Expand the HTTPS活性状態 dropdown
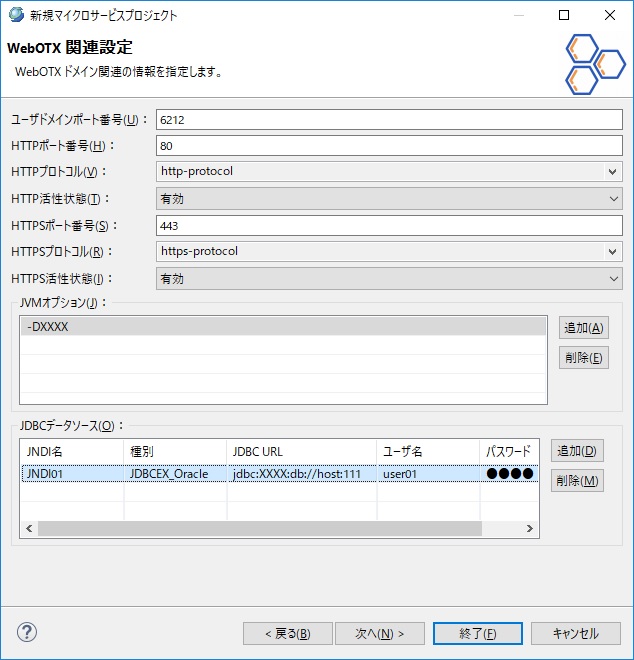634x660 pixels. pos(389,279)
